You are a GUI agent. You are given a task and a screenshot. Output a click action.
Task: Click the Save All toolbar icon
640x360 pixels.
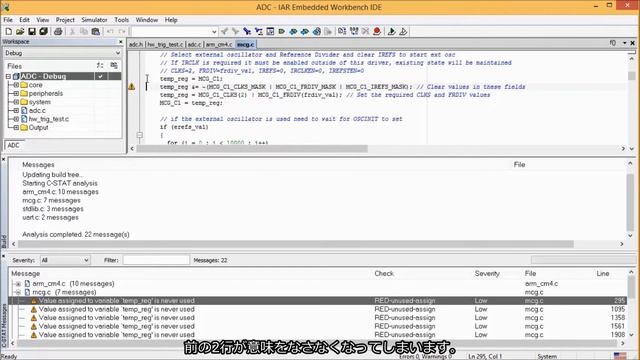[43, 31]
